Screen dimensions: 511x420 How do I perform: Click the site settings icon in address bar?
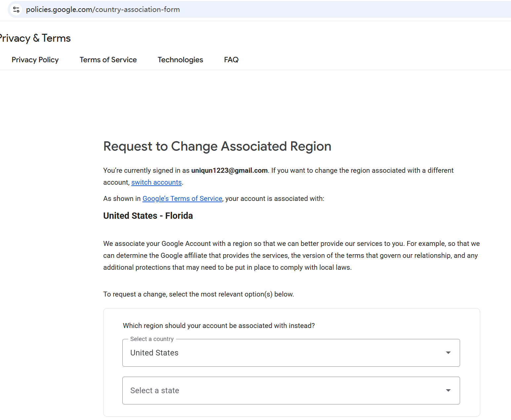coord(16,10)
